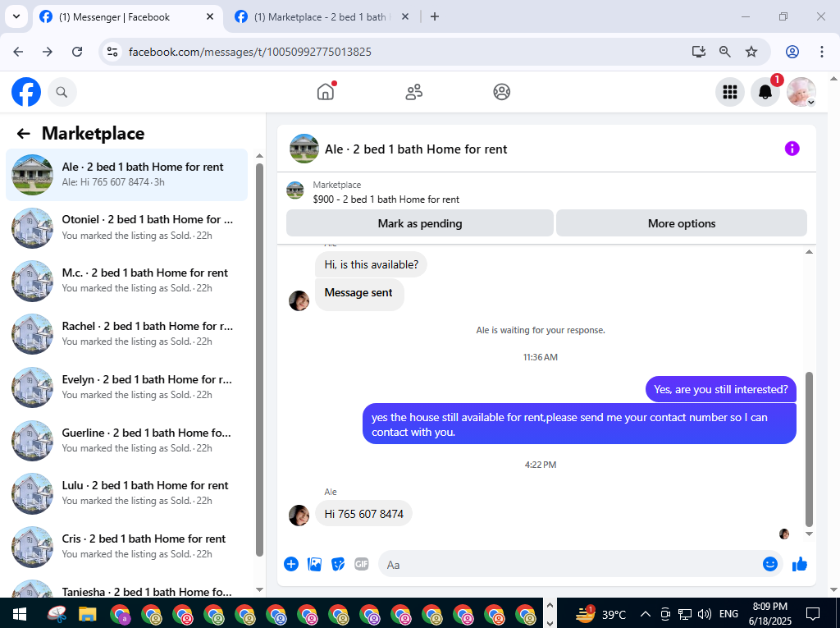Open the Facebook menu grid icon
The height and width of the screenshot is (628, 840).
pos(729,92)
